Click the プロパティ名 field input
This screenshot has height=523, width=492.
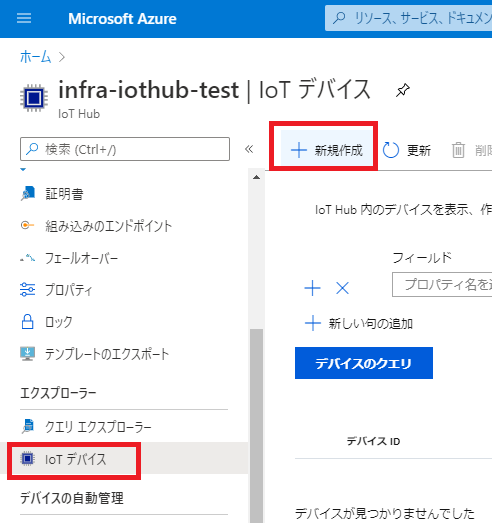[x=442, y=285]
